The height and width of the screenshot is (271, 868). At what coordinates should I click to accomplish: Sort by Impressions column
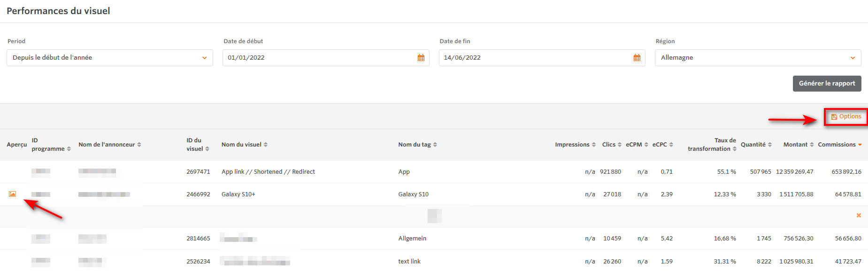tap(575, 145)
